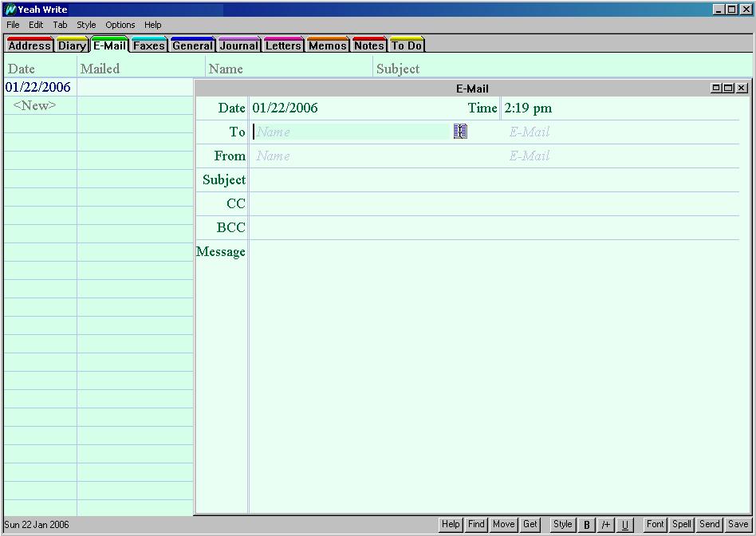The height and width of the screenshot is (536, 756).
Task: Open the address book icon beside To field
Action: coord(460,132)
